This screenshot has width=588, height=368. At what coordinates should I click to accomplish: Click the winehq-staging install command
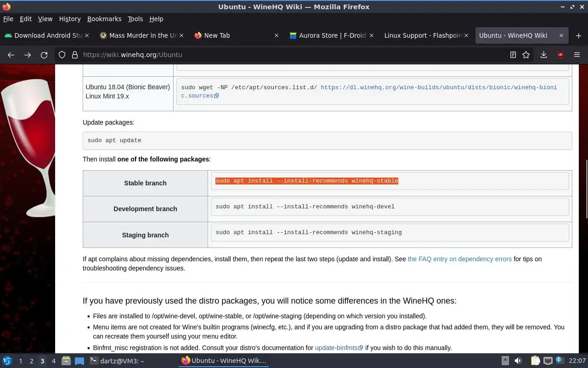click(309, 232)
